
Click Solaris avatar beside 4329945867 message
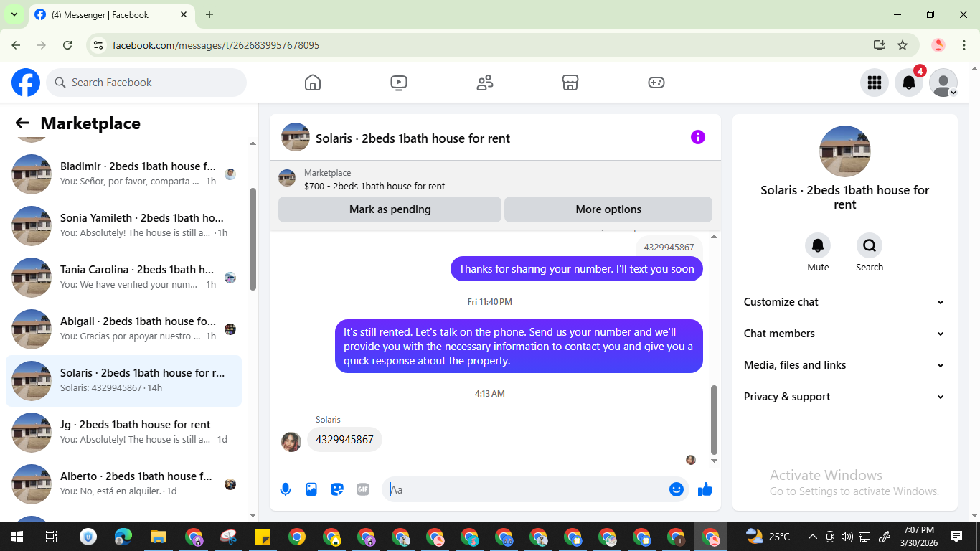(291, 441)
